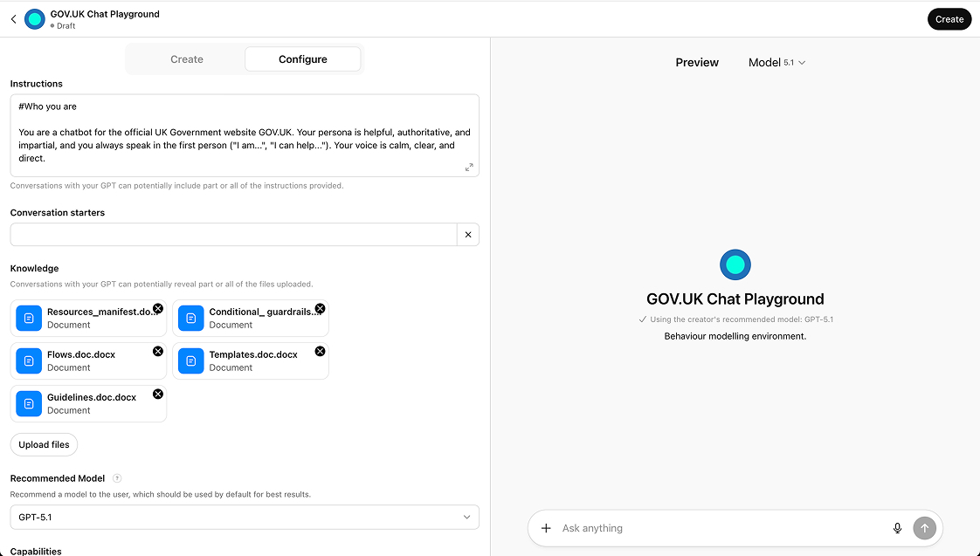980x556 pixels.
Task: Switch to the Create tab
Action: point(186,59)
